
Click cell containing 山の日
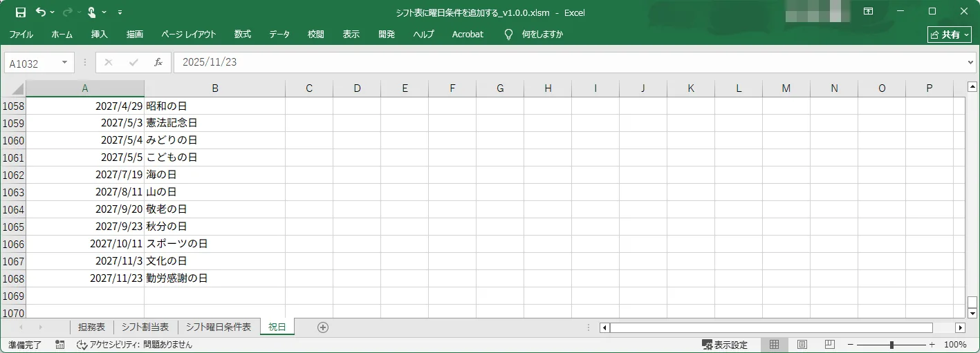(215, 193)
